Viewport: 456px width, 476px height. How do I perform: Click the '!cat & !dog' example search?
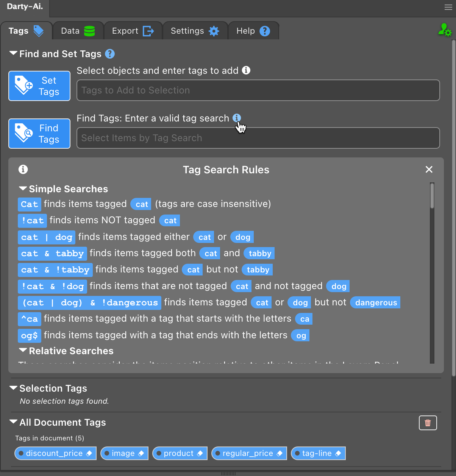click(x=52, y=286)
